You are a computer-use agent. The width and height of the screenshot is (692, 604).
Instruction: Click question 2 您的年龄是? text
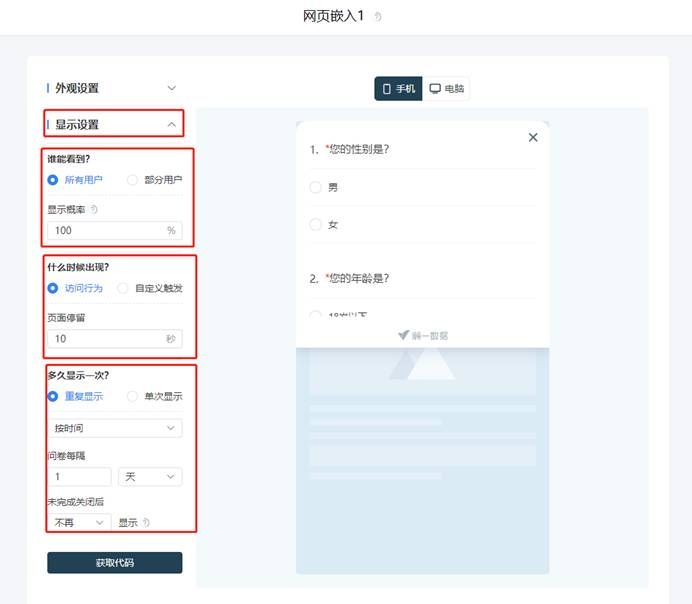pyautogui.click(x=359, y=278)
